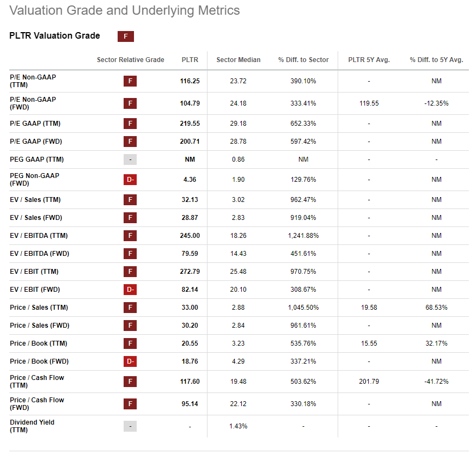The image size is (476, 454).
Task: Click the F grade badge for Price / Sales (TTM)
Action: (130, 308)
